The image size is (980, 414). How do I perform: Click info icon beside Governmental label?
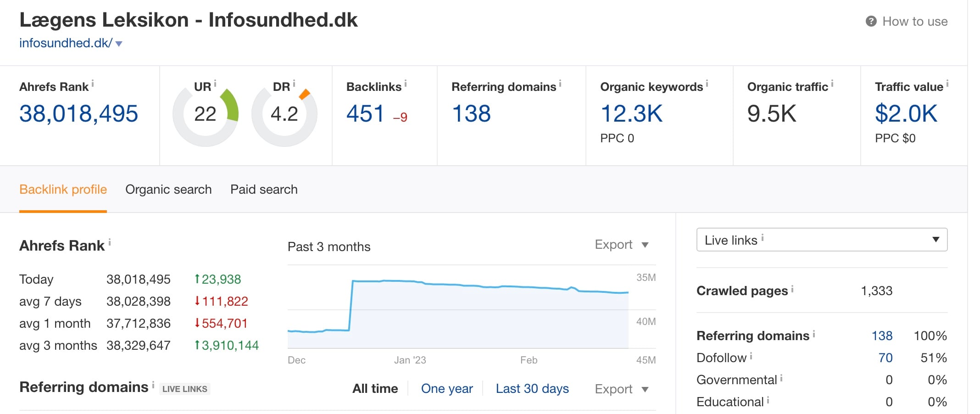click(781, 378)
